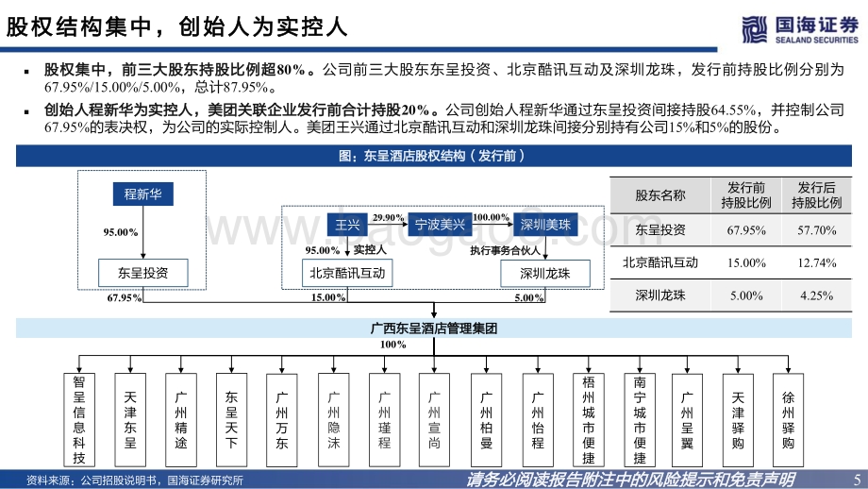Click the 广西东呈酒店管理集团 bar

point(433,329)
